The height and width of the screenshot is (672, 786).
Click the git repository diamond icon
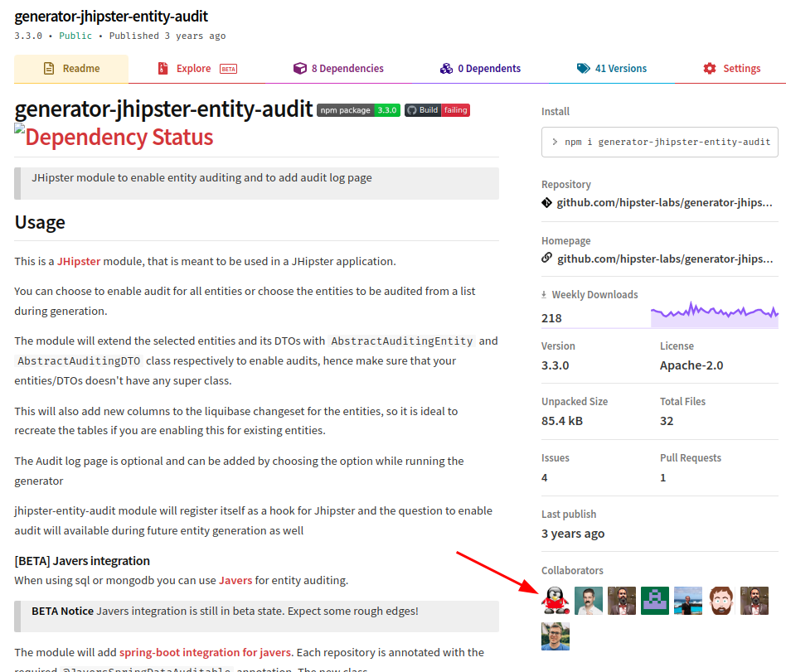point(547,202)
